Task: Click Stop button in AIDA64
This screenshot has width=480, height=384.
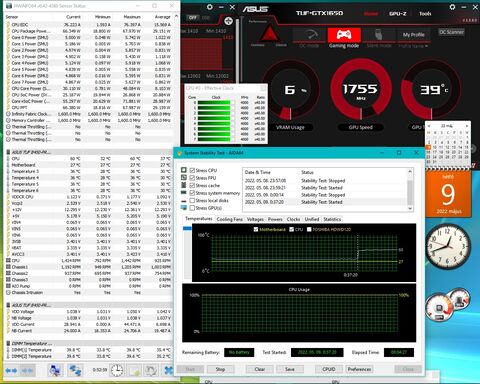Action: (220, 369)
